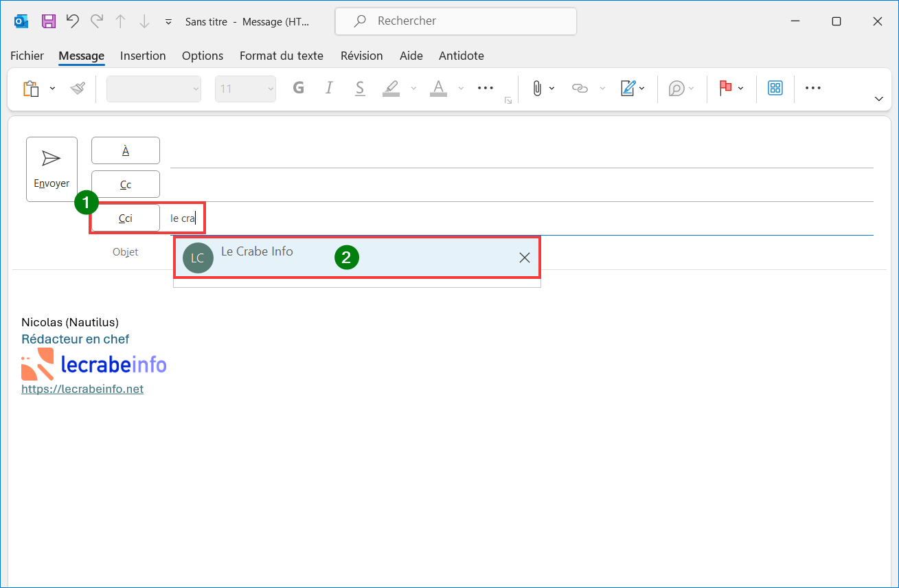899x588 pixels.
Task: Apply the font color (A)
Action: click(x=438, y=88)
